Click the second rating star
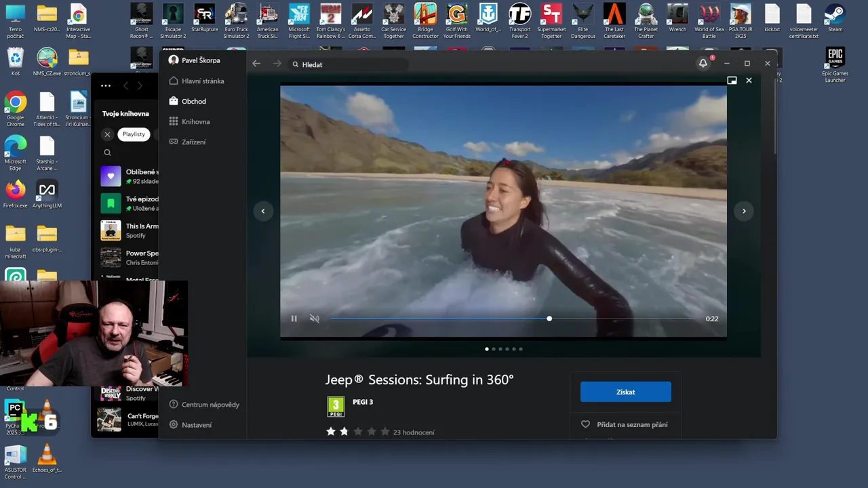This screenshot has height=488, width=868. [344, 432]
